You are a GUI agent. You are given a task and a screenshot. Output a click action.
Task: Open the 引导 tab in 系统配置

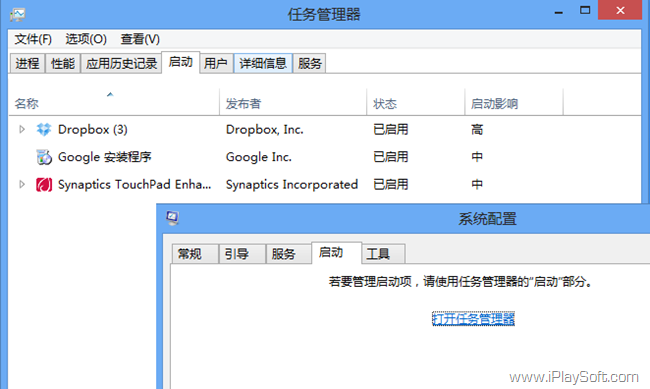tap(242, 254)
